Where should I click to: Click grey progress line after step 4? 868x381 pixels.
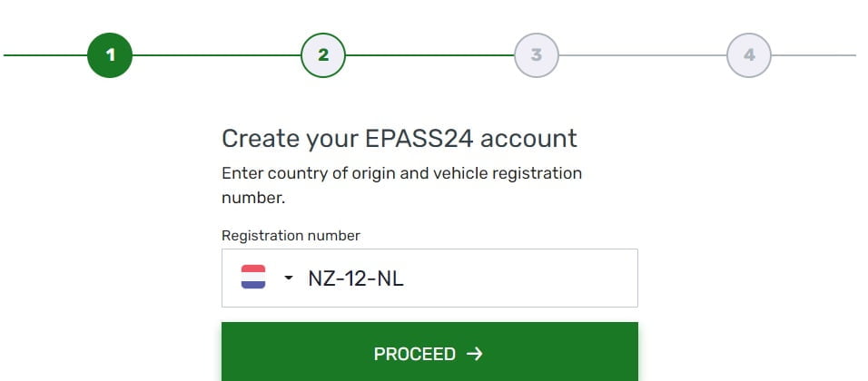(x=814, y=55)
